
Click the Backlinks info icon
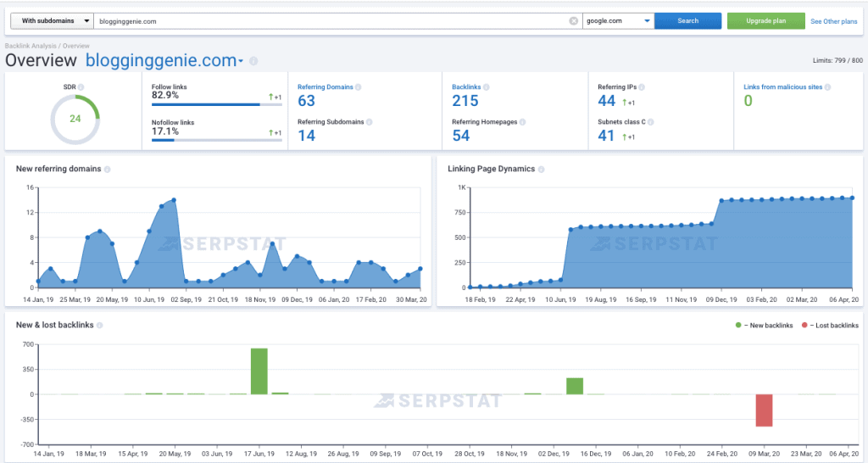pyautogui.click(x=486, y=87)
